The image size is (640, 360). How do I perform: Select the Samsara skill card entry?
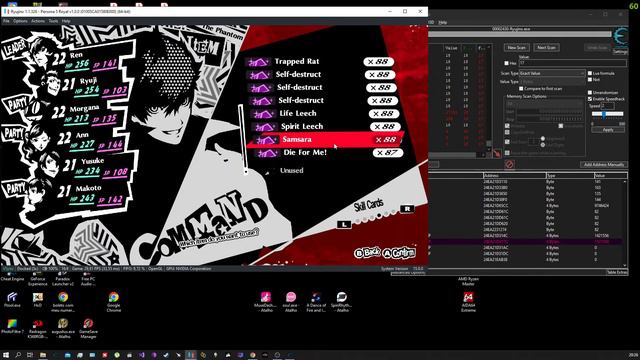325,140
